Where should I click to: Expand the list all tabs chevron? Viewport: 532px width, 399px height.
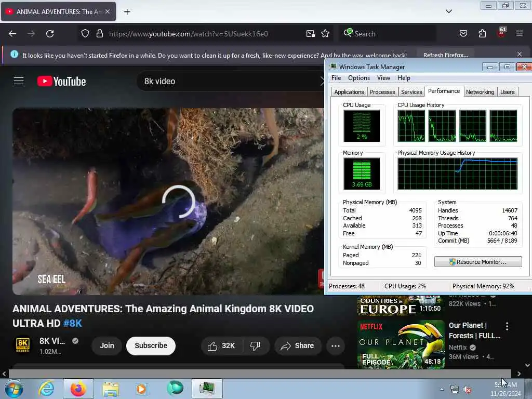(x=449, y=11)
